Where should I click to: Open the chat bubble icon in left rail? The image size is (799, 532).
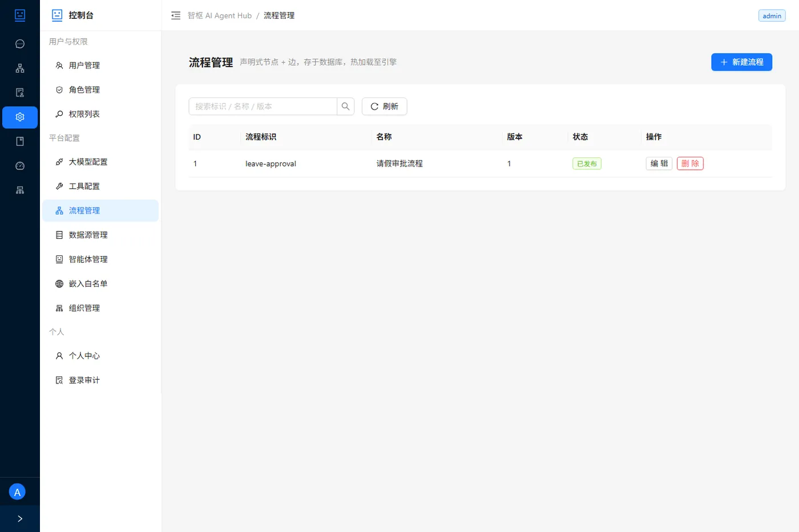pos(20,44)
